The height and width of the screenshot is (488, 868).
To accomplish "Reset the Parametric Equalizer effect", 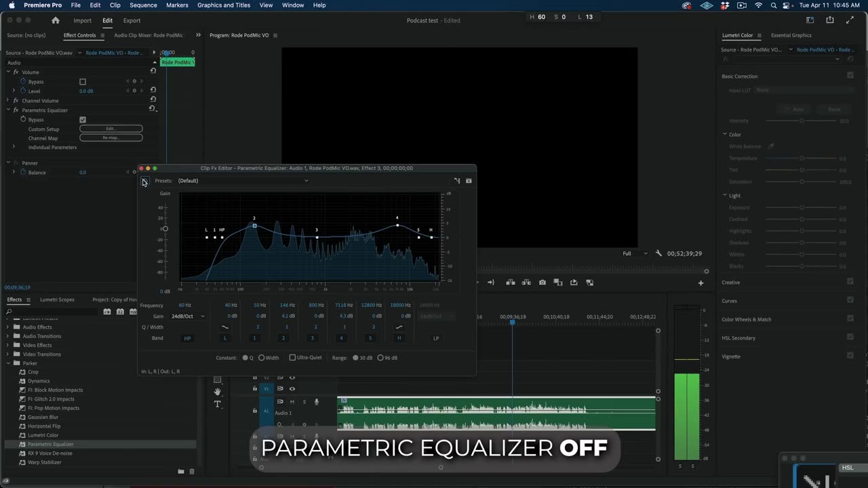I will point(153,109).
